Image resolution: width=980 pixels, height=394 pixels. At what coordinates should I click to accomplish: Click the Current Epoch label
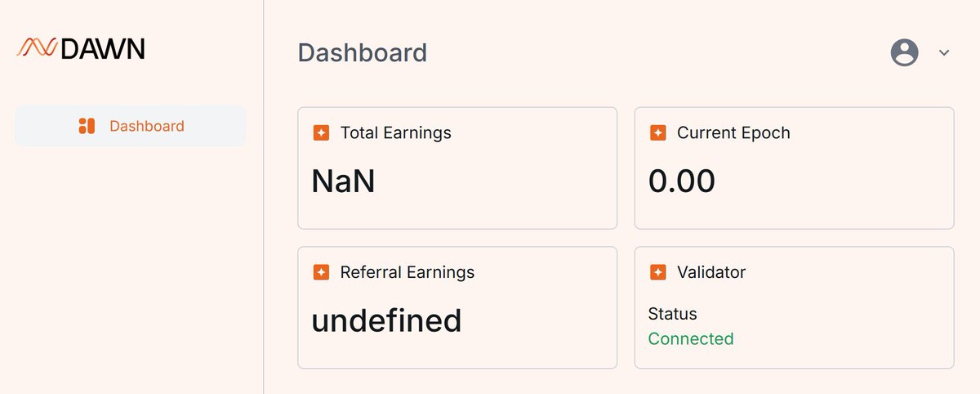[733, 132]
